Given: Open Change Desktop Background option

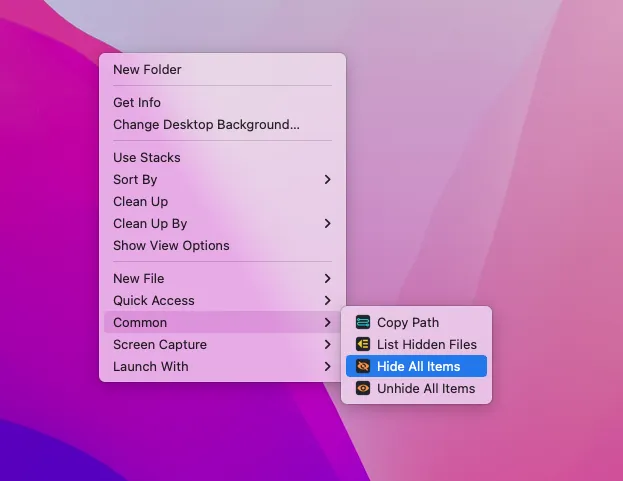Looking at the screenshot, I should tap(206, 125).
